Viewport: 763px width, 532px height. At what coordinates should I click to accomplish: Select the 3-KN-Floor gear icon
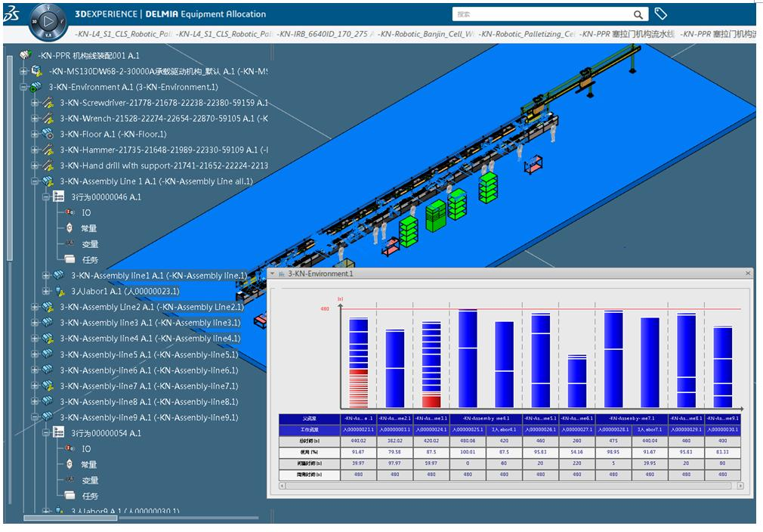coord(48,135)
